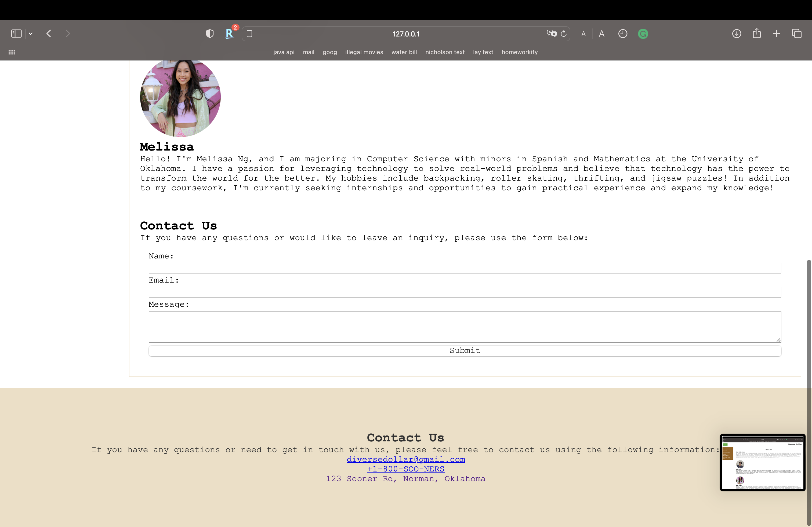Show downloads list
Screen dimensions: 812x527
737,33
